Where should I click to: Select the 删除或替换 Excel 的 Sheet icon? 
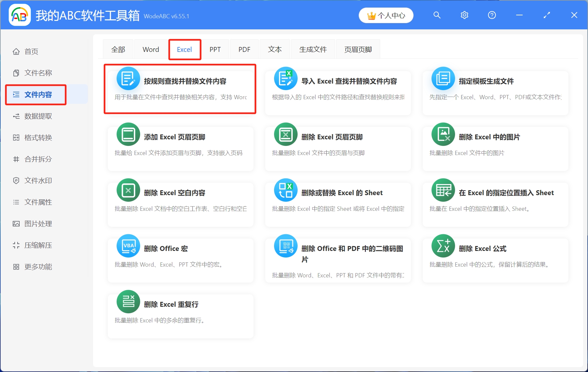pos(286,190)
